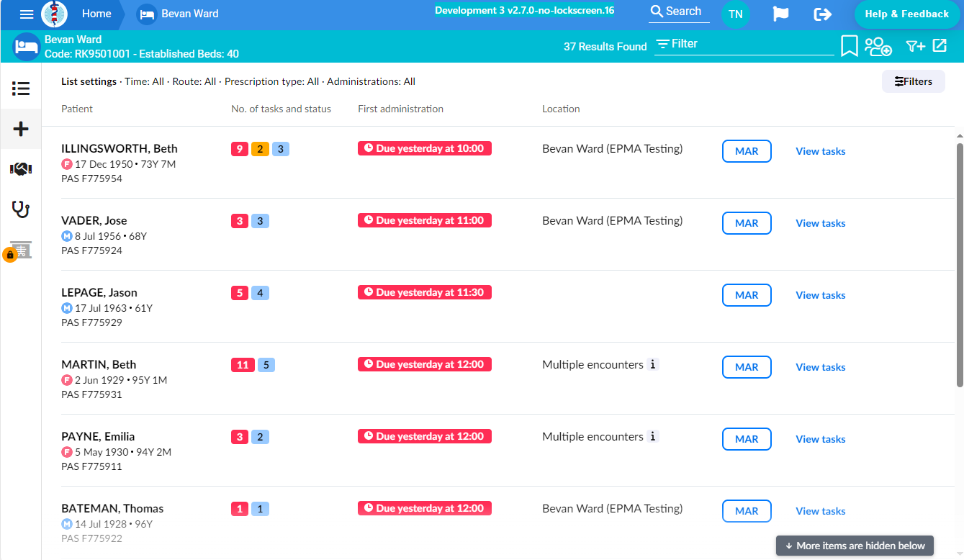The width and height of the screenshot is (964, 560).
Task: Go to Home breadcrumb
Action: pos(96,14)
